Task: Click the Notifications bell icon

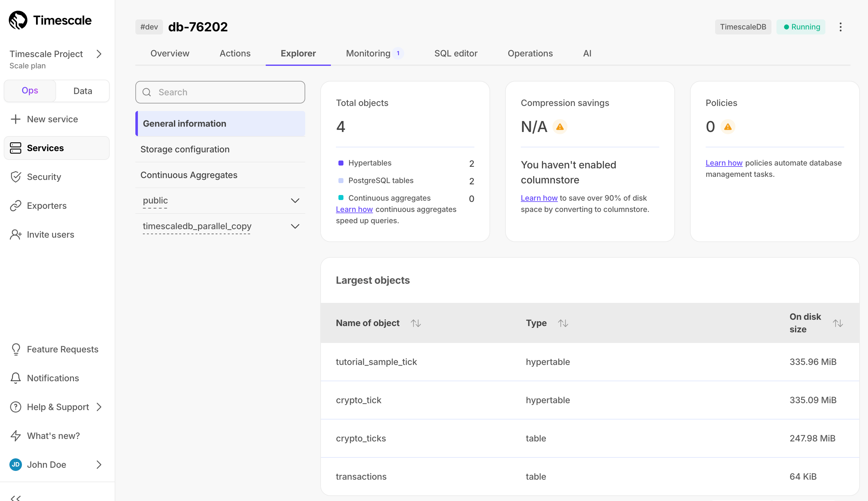Action: click(15, 378)
